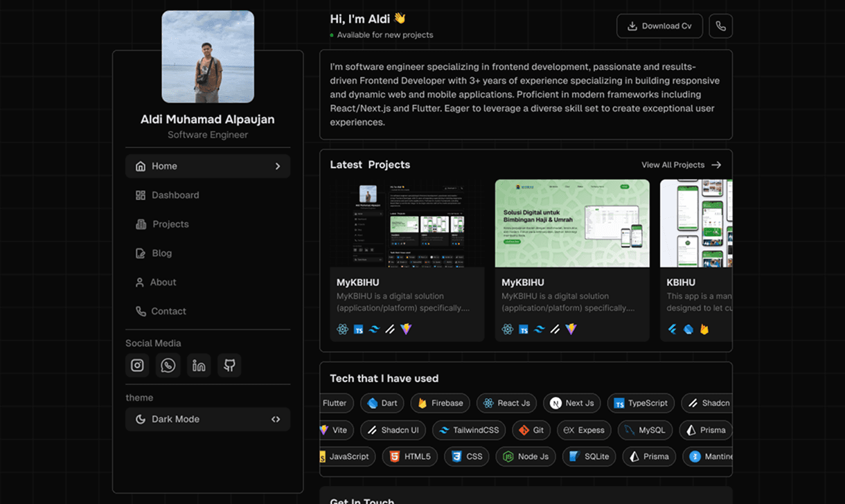Click the Firebase icon in the KBIHU card
The image size is (845, 504).
[704, 330]
